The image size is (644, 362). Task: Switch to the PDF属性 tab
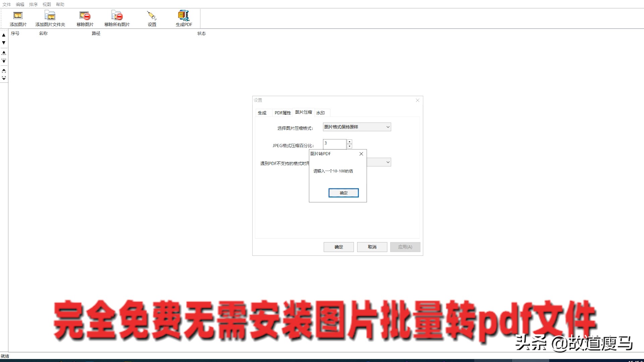pos(282,112)
